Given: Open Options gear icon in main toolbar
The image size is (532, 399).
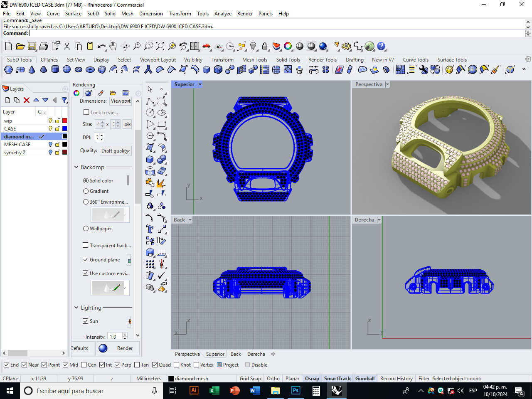Looking at the screenshot, I should (x=346, y=46).
